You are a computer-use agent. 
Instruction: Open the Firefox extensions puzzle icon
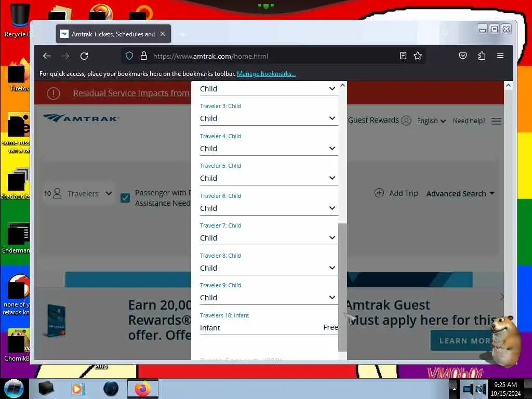click(x=482, y=56)
